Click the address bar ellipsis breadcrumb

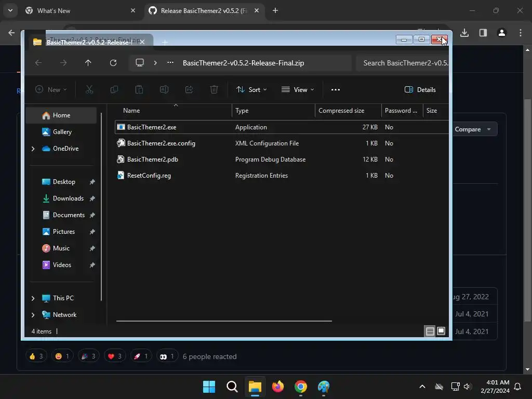click(x=170, y=63)
